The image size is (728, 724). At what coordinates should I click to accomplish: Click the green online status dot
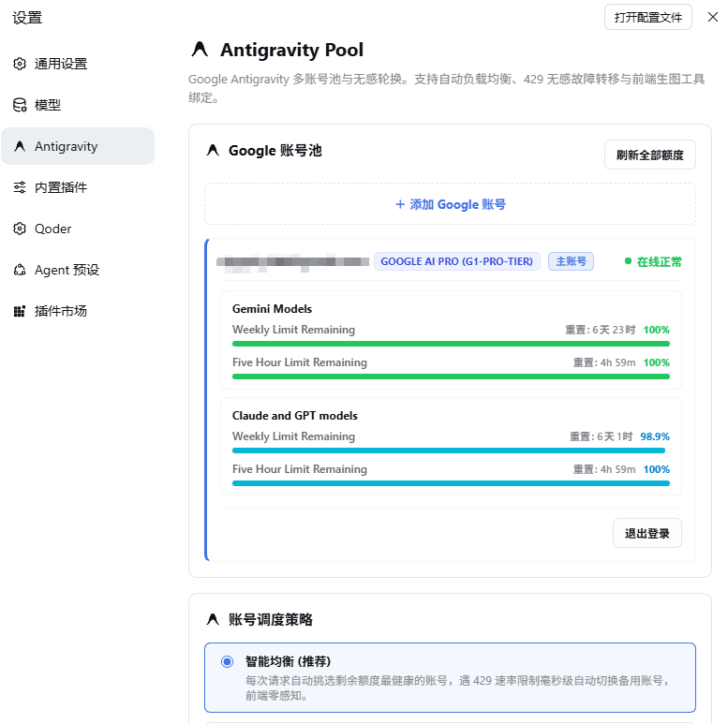[x=628, y=261]
